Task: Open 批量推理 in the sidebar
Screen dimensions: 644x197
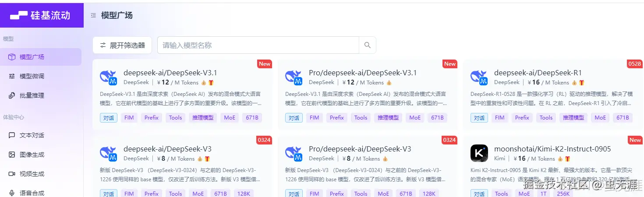Action: (x=41, y=95)
